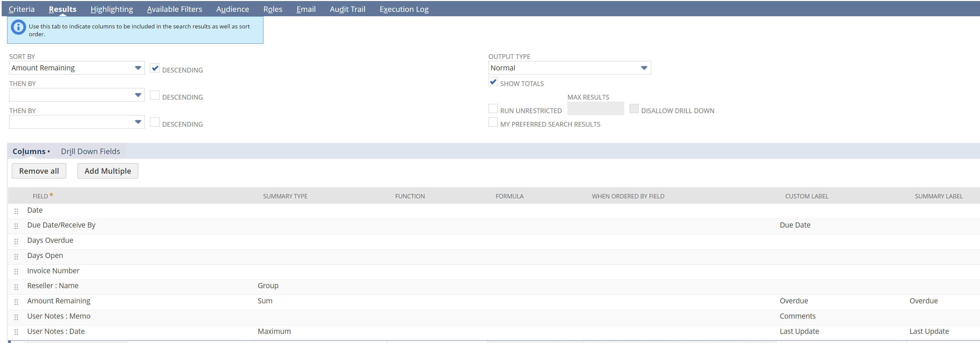Click drag handle beside User Notes : Date
The height and width of the screenshot is (343, 980).
tap(16, 332)
